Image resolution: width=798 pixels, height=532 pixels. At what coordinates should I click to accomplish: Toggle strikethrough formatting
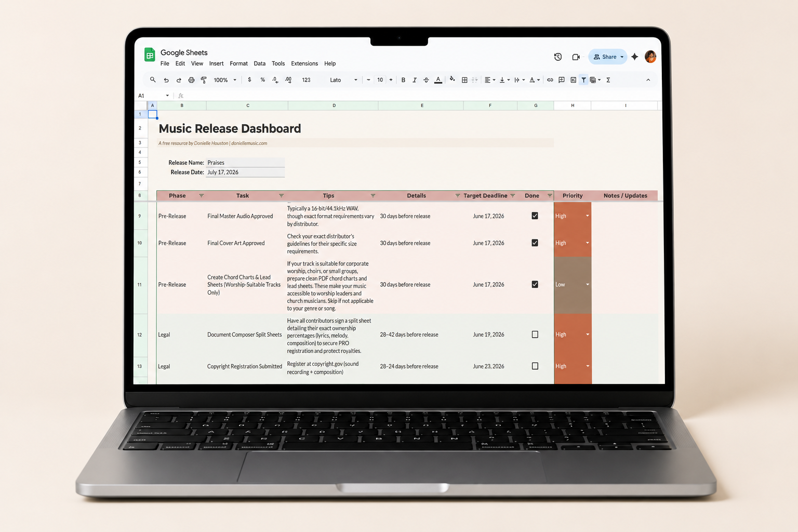click(426, 80)
